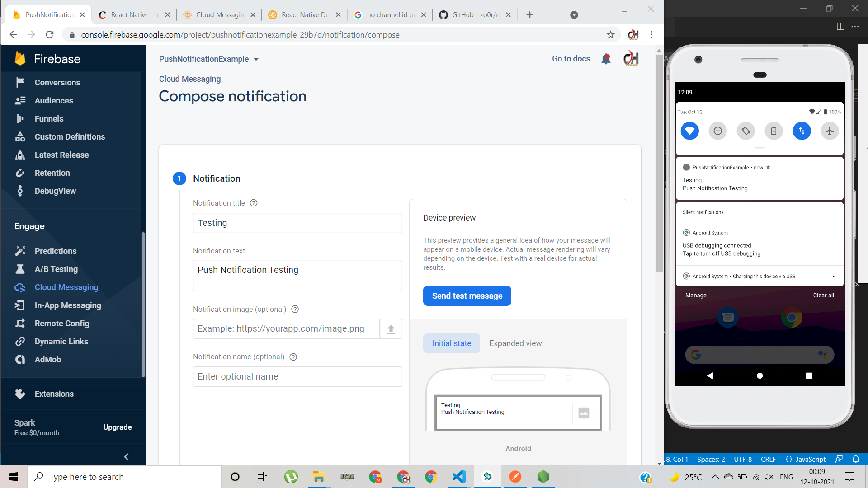
Task: Bookmark this page with star icon
Action: coord(611,35)
